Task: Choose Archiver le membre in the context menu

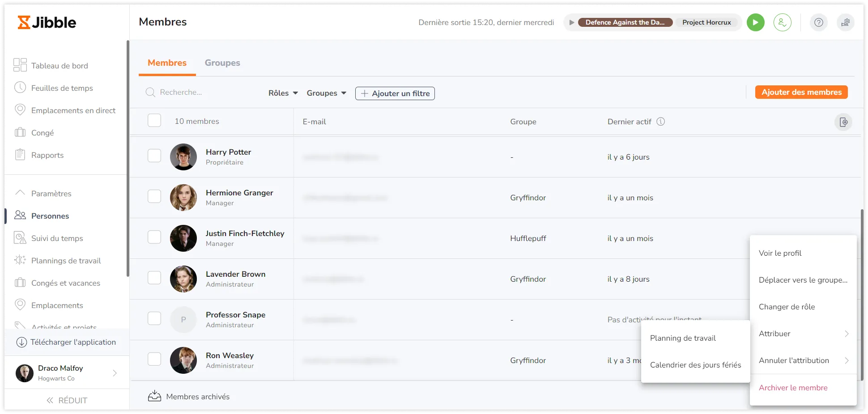Action: coord(793,388)
